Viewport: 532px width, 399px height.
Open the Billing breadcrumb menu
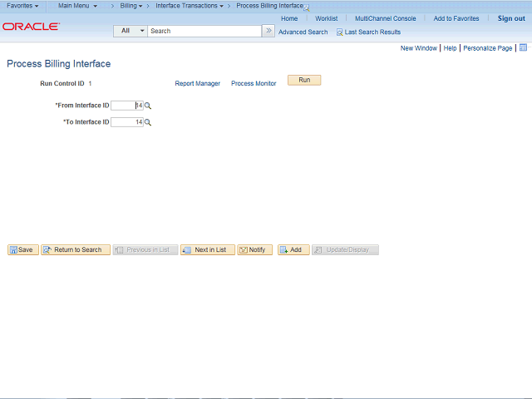click(131, 6)
